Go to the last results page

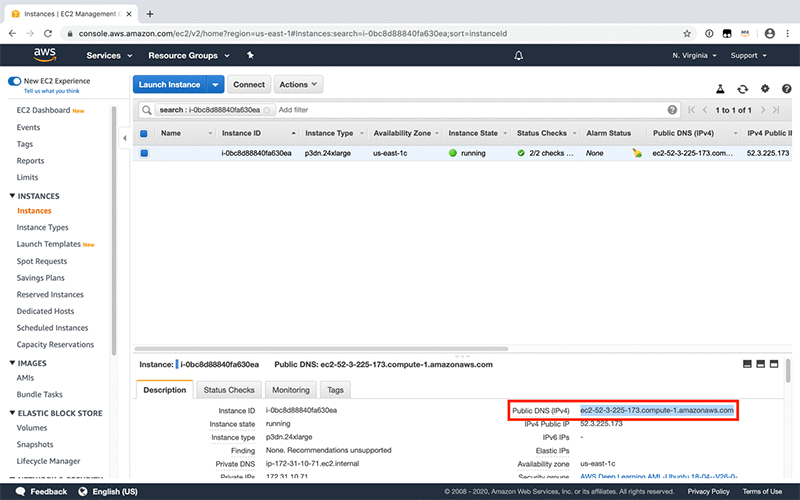776,110
